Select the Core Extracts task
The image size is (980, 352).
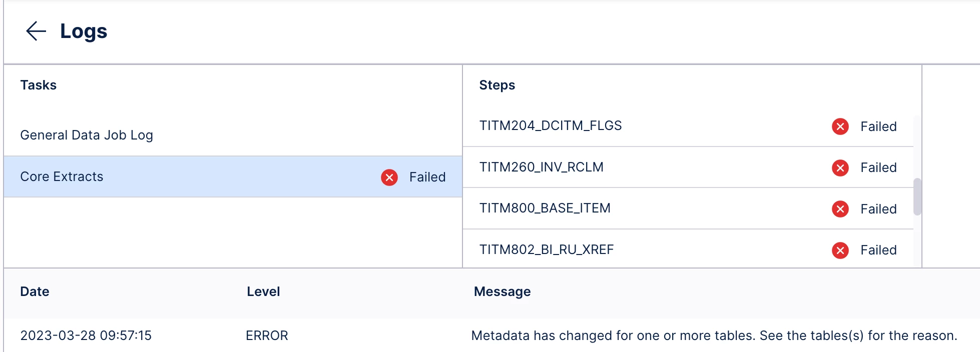(62, 176)
